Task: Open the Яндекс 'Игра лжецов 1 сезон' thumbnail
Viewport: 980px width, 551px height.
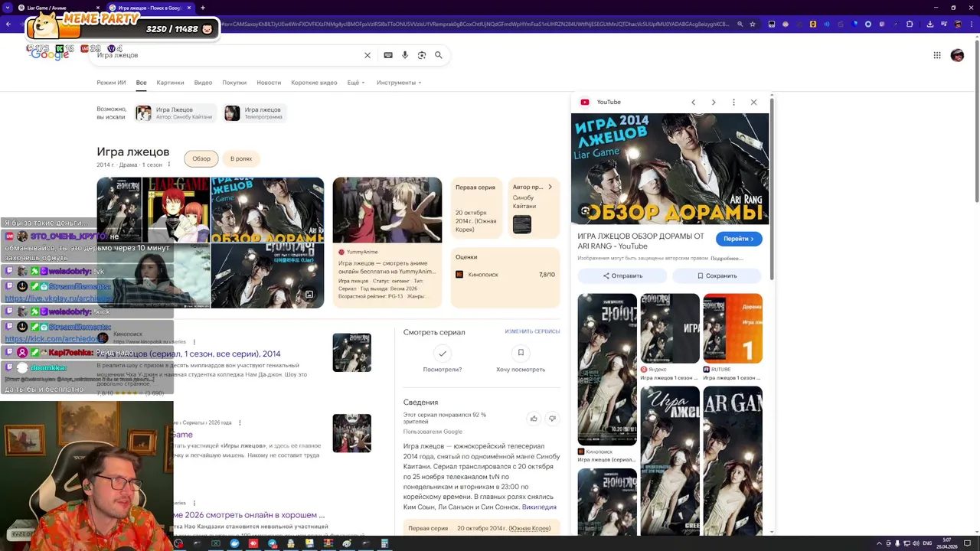Action: 670,328
